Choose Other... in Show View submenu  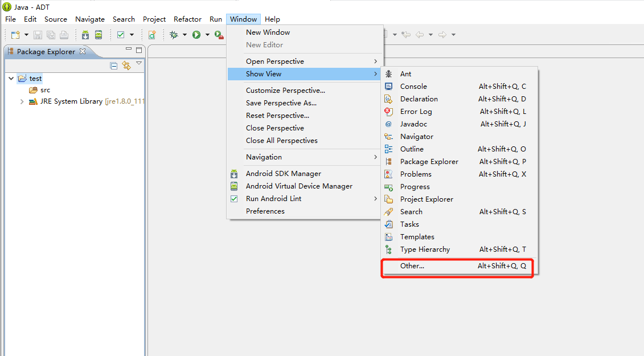460,266
